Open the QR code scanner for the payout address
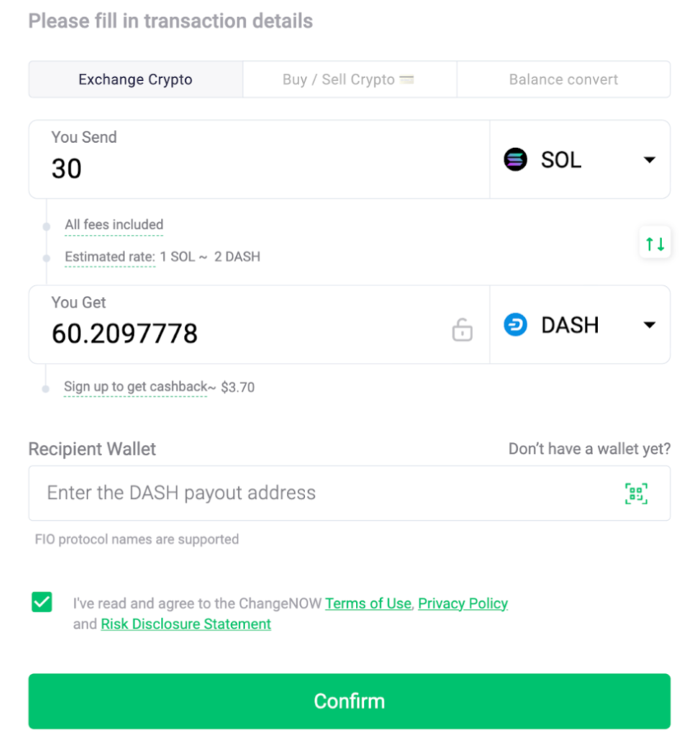 click(x=636, y=493)
